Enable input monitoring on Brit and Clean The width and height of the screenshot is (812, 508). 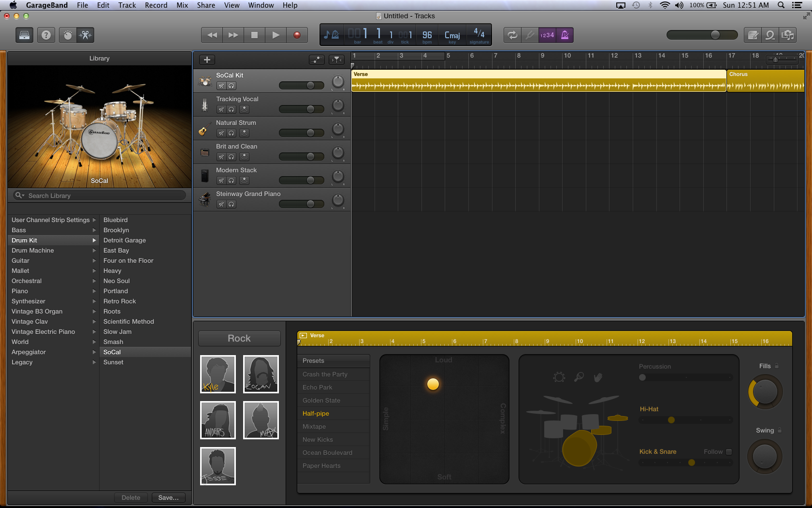tap(245, 157)
